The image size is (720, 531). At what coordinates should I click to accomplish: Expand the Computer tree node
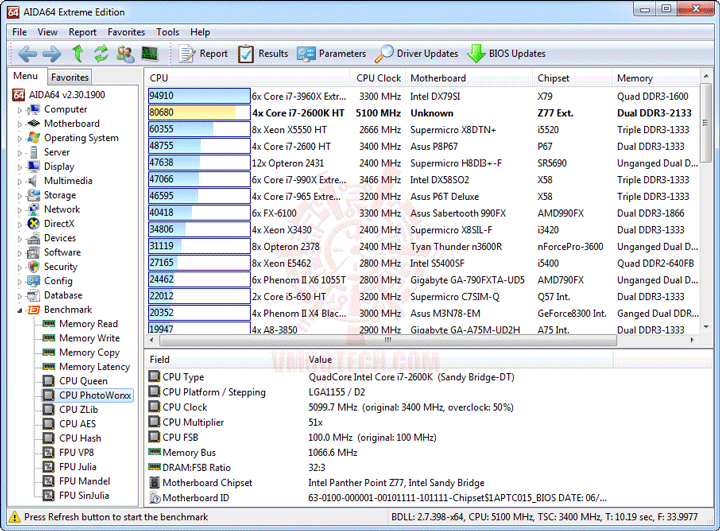point(20,110)
